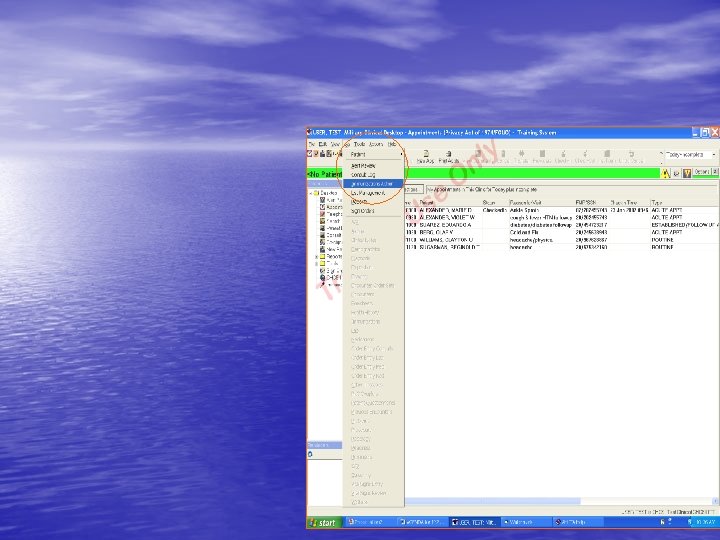Sort by the Type column header

click(x=684, y=202)
